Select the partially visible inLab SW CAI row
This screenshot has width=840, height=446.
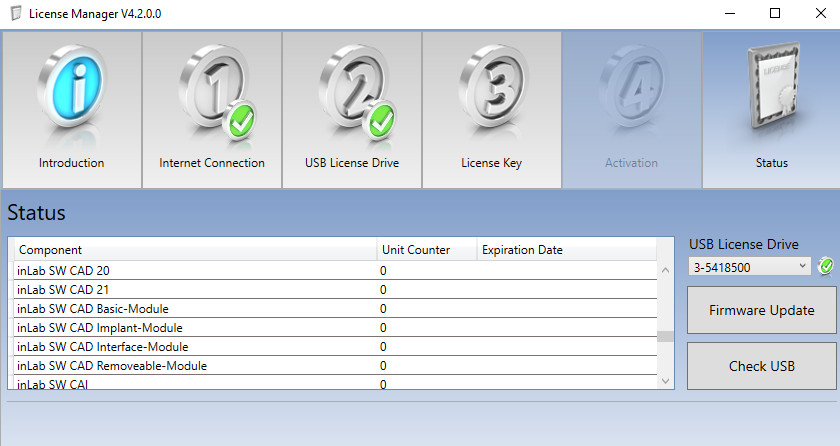tap(335, 382)
